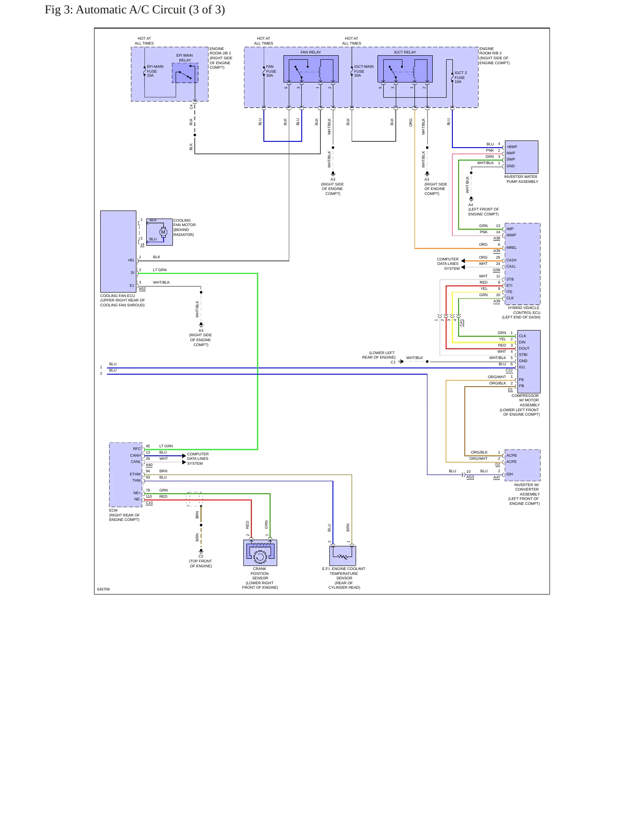
Task: Click the 'ECM' label below the ECM block
Action: click(x=113, y=510)
